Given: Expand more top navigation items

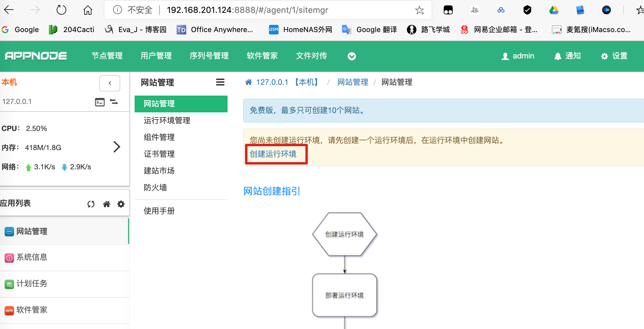Looking at the screenshot, I should coord(352,56).
